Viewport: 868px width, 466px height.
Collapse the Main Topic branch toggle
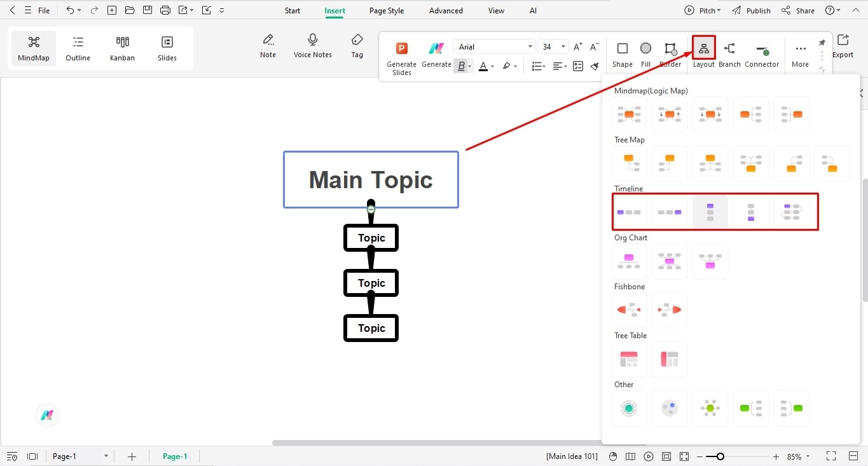point(371,209)
